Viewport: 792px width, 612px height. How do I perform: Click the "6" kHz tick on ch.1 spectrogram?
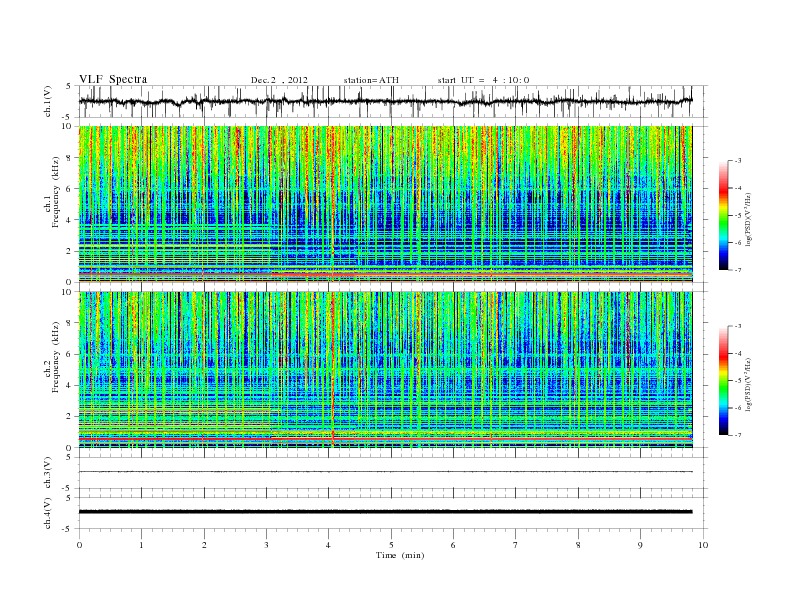[70, 189]
